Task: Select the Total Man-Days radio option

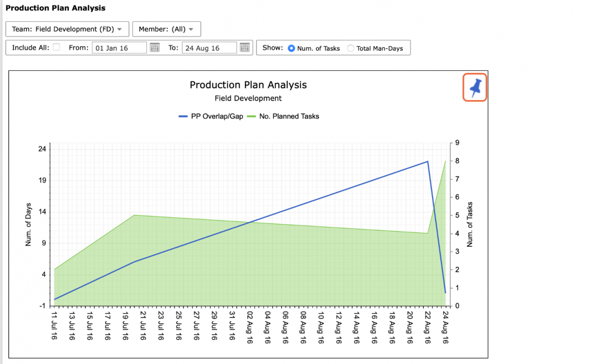Action: (350, 49)
